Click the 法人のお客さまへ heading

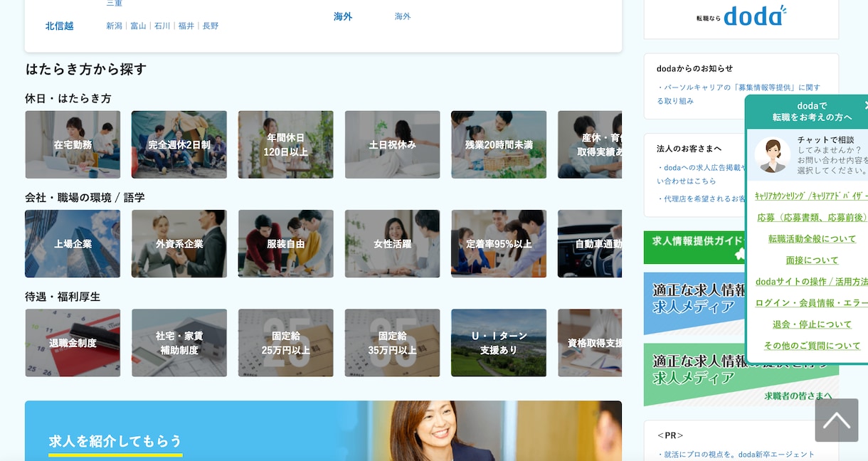689,149
